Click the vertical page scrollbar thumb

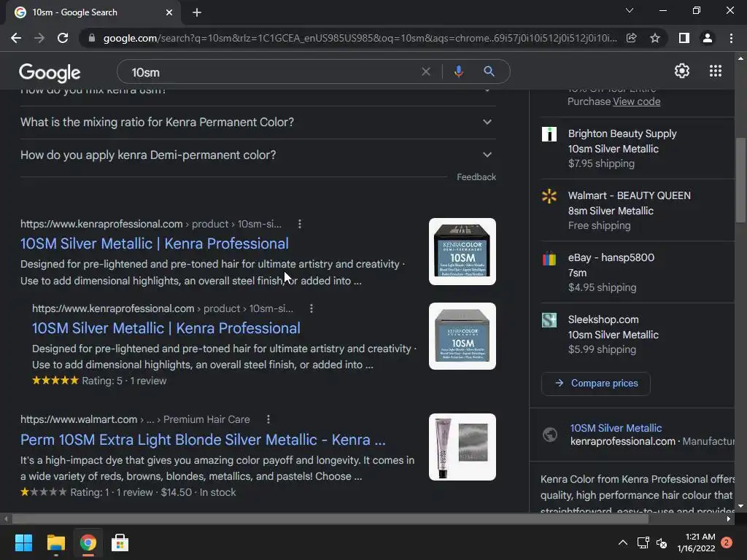point(740,179)
